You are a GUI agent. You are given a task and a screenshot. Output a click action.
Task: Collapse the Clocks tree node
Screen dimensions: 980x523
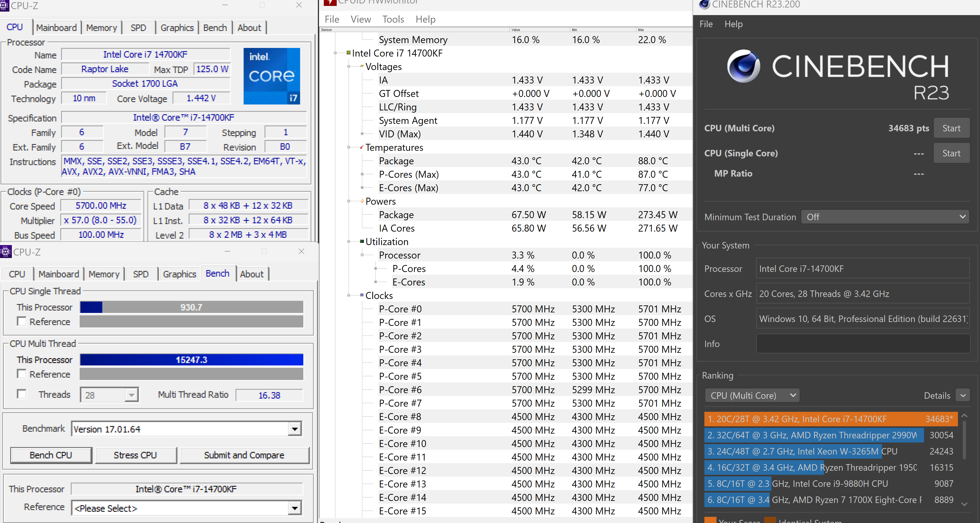point(349,295)
